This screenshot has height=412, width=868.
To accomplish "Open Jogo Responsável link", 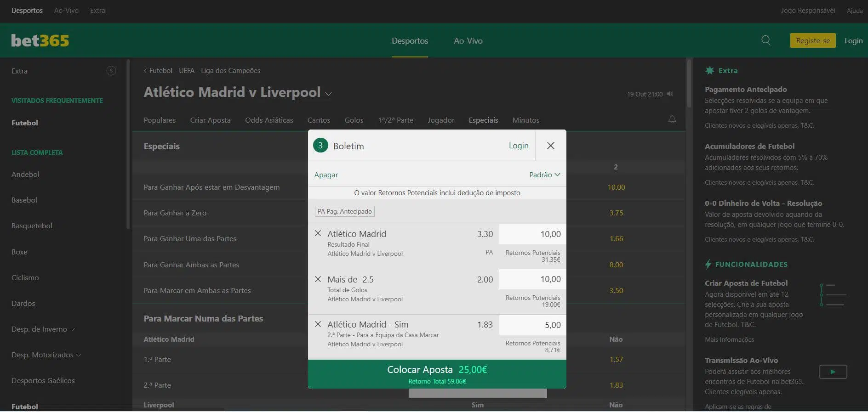I will [808, 10].
